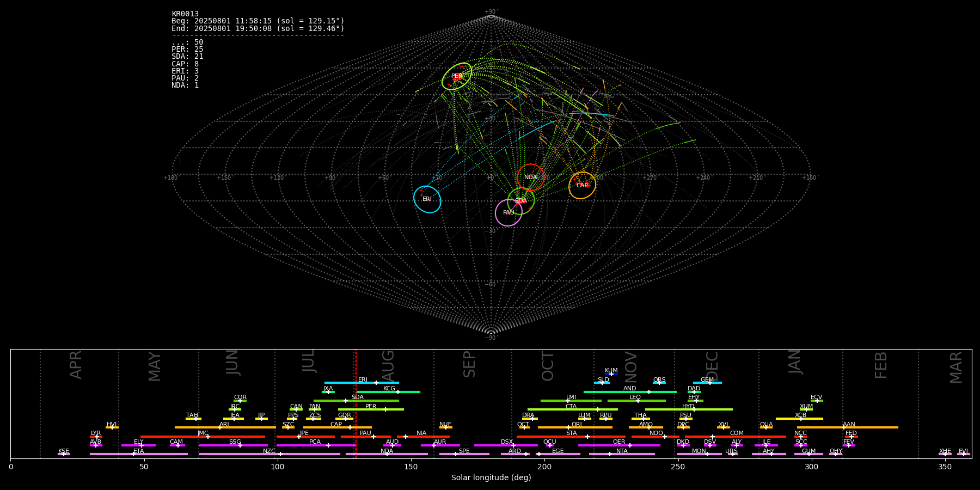
Task: Click the station ID text KR0013
Action: coord(185,14)
